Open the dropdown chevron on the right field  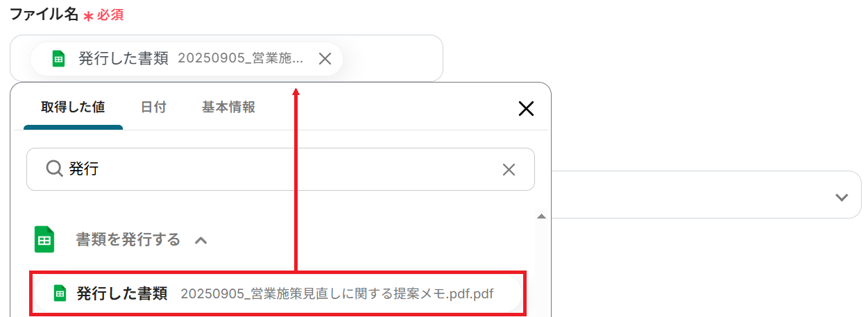click(x=842, y=197)
